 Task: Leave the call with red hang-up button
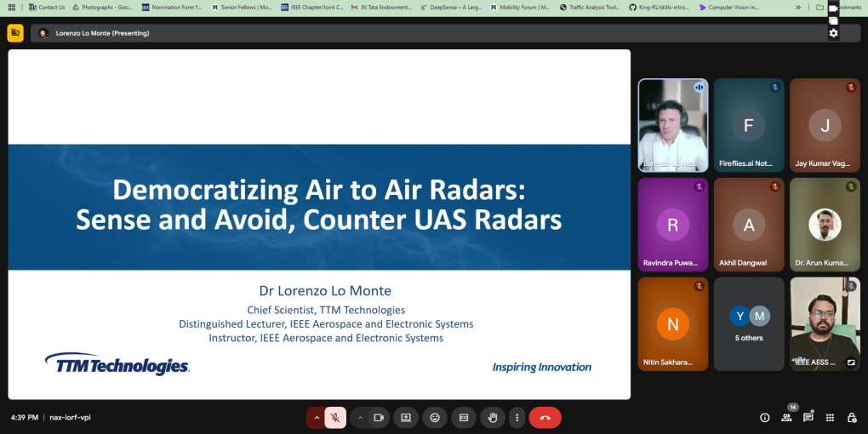point(545,417)
